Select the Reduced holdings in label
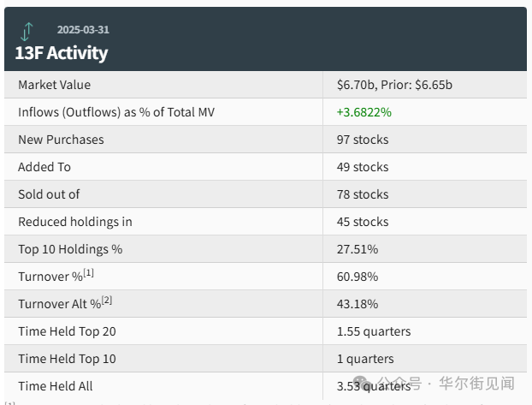The height and width of the screenshot is (405, 532). (75, 222)
